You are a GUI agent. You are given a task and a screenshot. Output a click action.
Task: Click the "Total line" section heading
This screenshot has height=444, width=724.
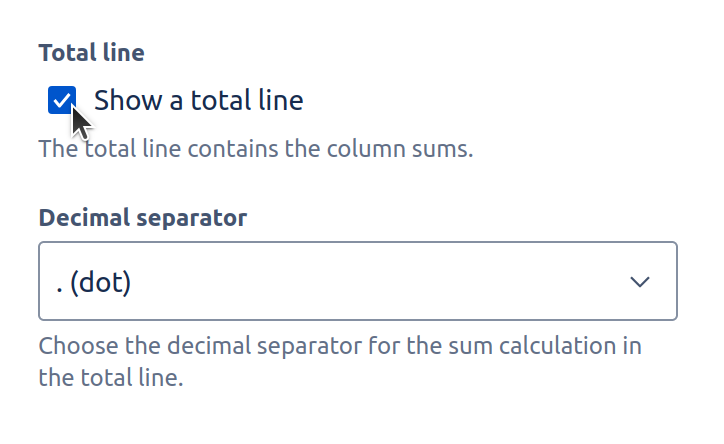(x=91, y=53)
